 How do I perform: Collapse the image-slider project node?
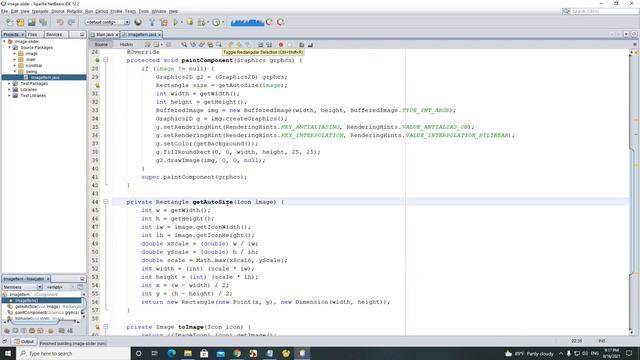tap(4, 42)
